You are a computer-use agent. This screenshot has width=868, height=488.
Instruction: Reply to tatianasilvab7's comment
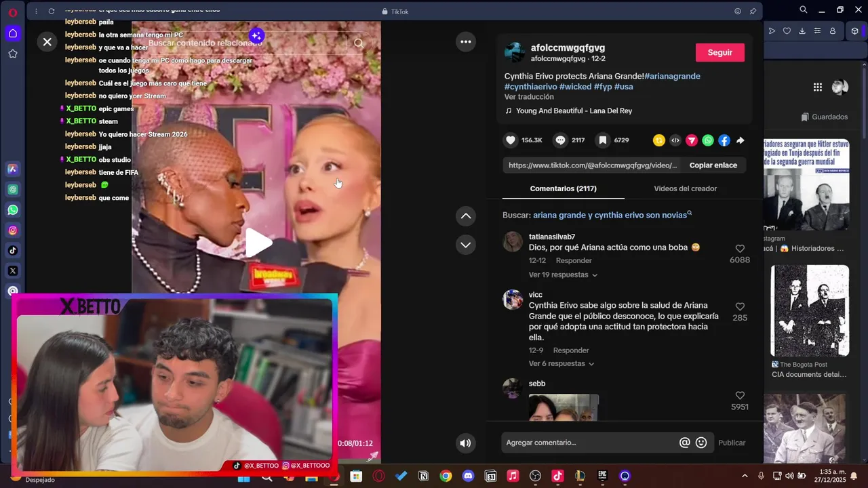574,260
